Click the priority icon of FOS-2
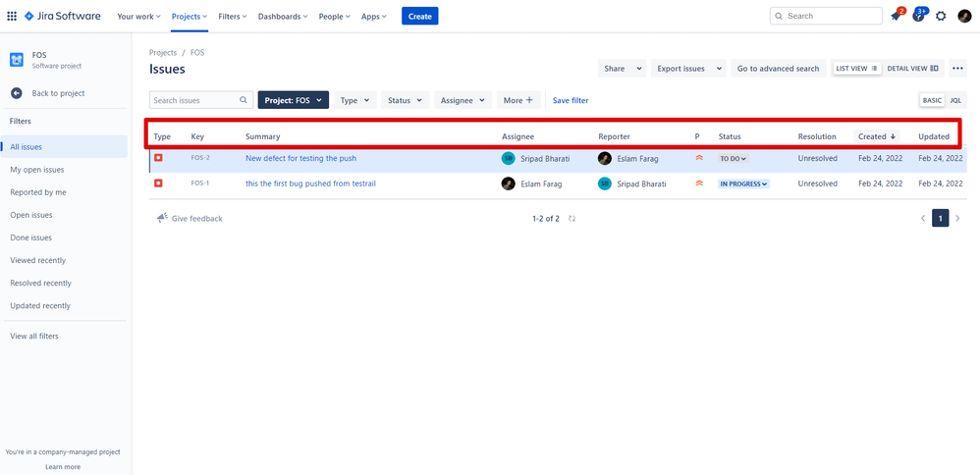 (x=699, y=158)
